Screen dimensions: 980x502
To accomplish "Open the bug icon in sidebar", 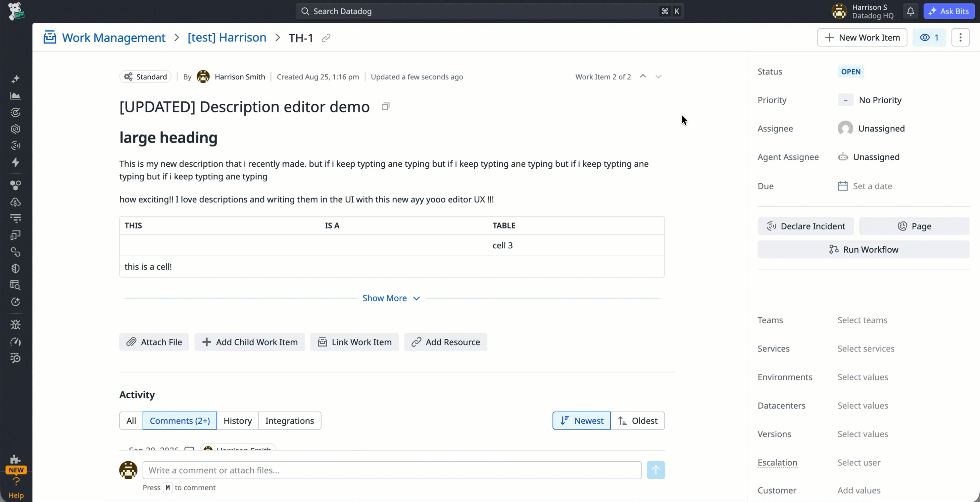I will [x=16, y=325].
